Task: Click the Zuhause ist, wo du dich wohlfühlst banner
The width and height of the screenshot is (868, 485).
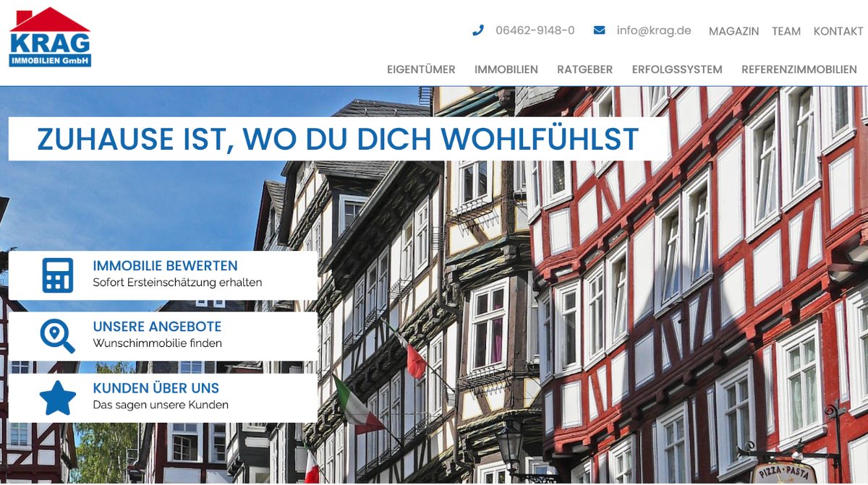Action: (338, 139)
